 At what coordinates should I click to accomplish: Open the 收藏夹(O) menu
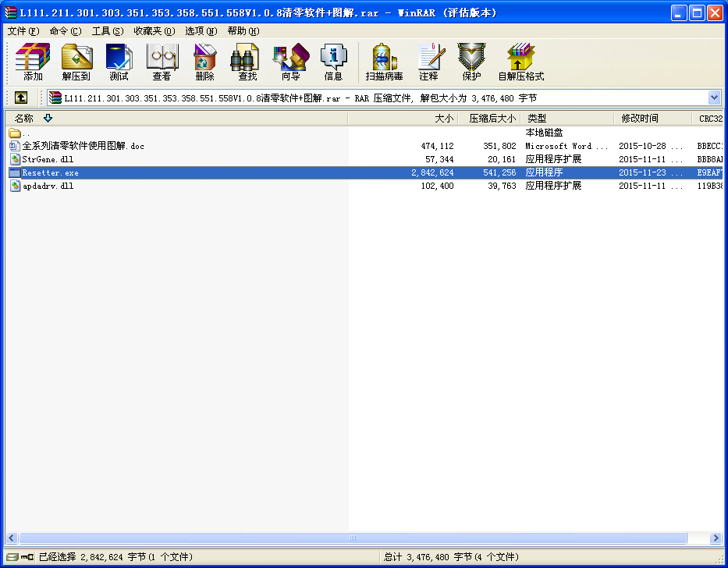154,31
